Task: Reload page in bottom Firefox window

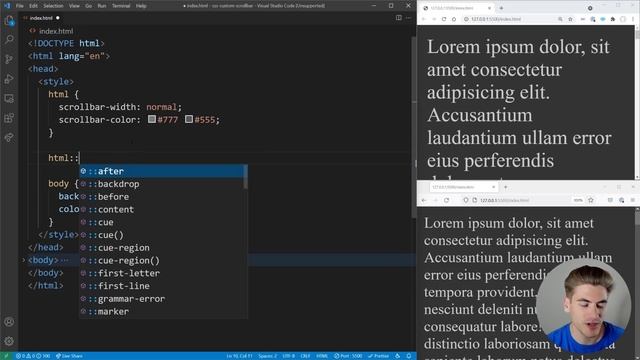Action: point(446,200)
